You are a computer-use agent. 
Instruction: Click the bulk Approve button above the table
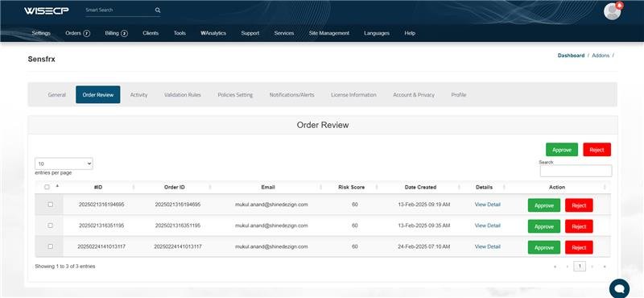tap(561, 150)
